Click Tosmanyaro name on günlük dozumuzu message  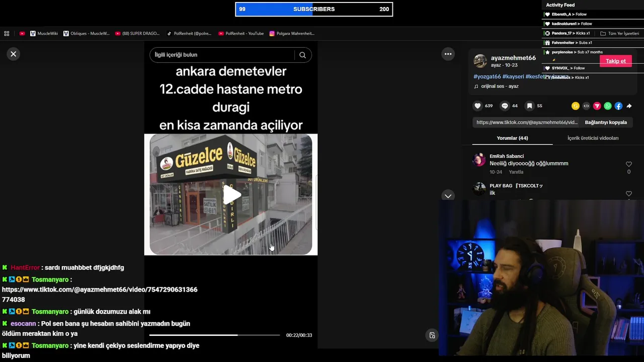[x=50, y=312]
